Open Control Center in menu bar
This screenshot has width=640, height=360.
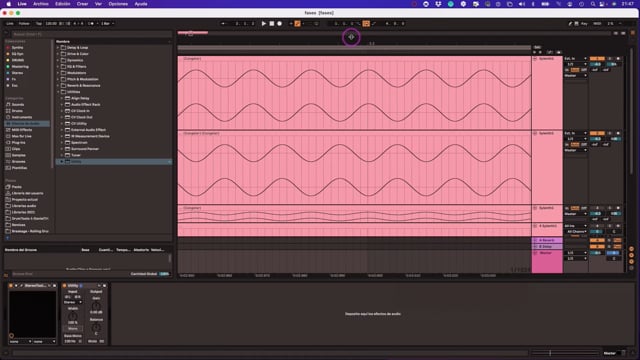602,4
